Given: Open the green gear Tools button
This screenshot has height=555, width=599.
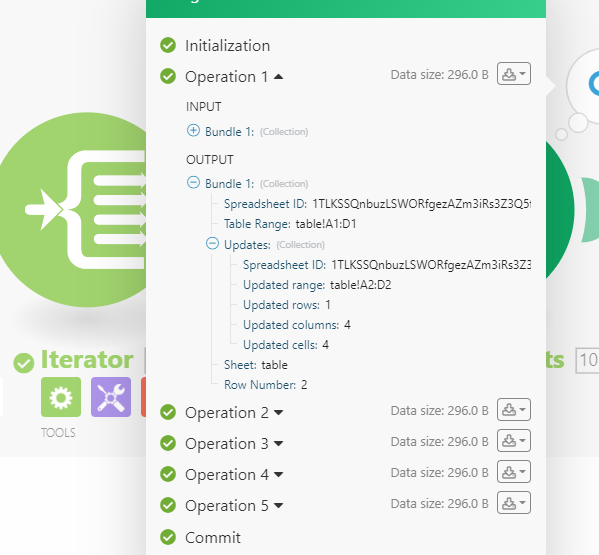Looking at the screenshot, I should [x=61, y=397].
